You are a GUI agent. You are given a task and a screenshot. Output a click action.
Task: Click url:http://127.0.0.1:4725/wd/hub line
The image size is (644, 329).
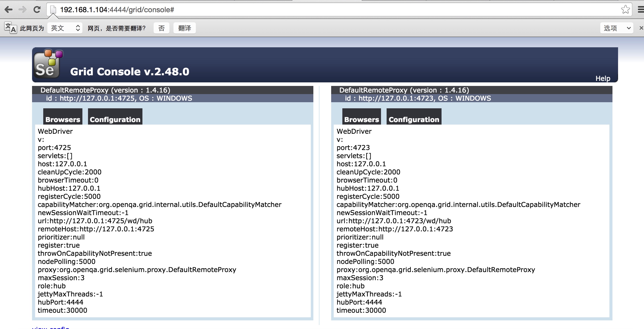tap(95, 221)
